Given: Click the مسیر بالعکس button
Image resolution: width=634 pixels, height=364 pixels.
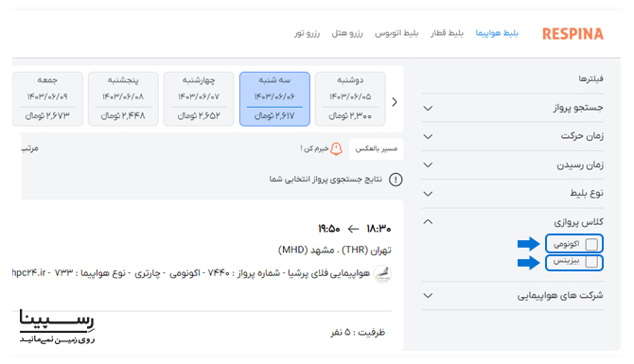Looking at the screenshot, I should pos(376,149).
